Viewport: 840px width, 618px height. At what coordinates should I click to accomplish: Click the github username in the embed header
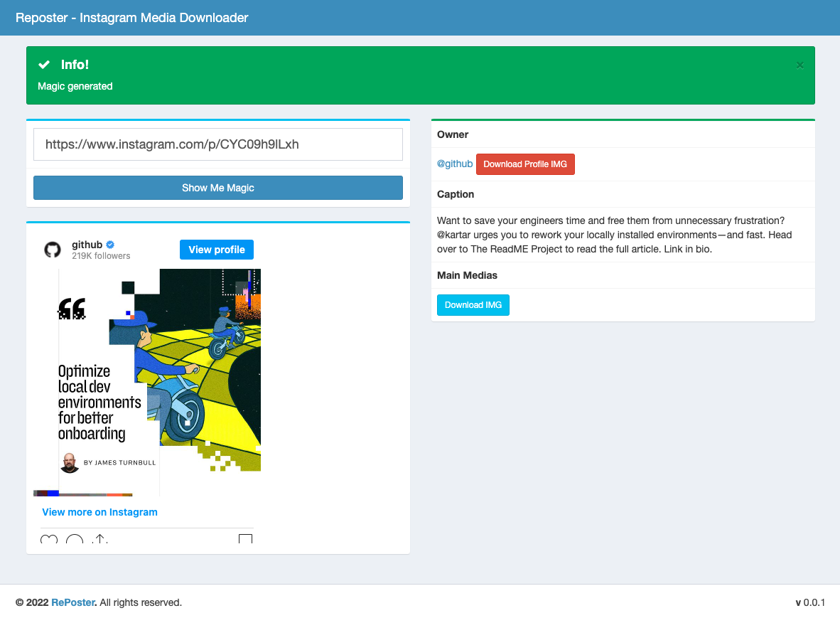point(87,245)
